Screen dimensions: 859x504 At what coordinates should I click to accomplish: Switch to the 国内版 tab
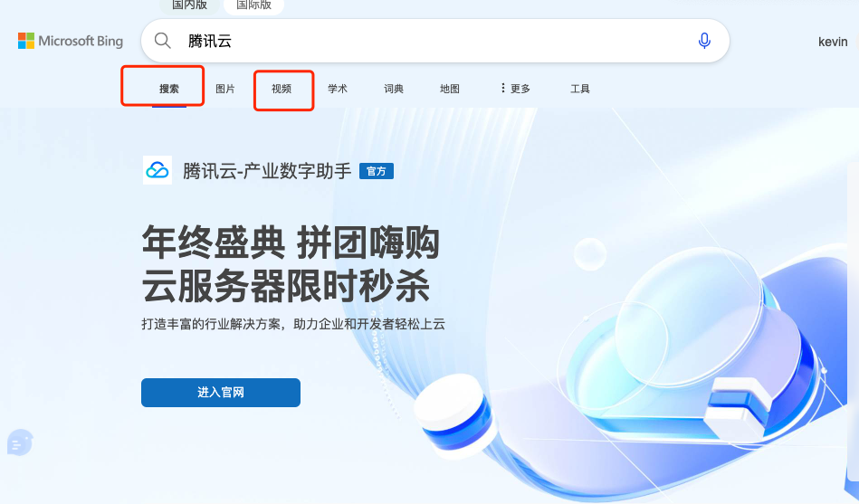[x=189, y=5]
